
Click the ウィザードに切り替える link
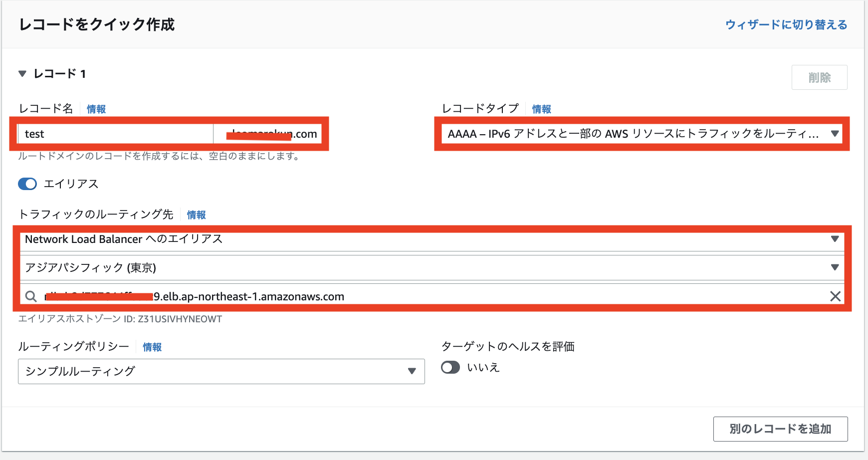786,24
